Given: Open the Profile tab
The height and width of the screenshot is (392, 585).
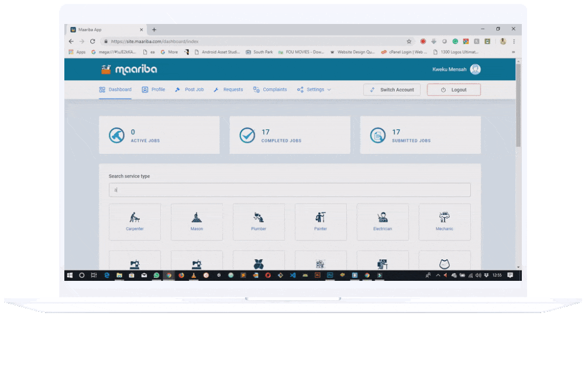Looking at the screenshot, I should 153,90.
